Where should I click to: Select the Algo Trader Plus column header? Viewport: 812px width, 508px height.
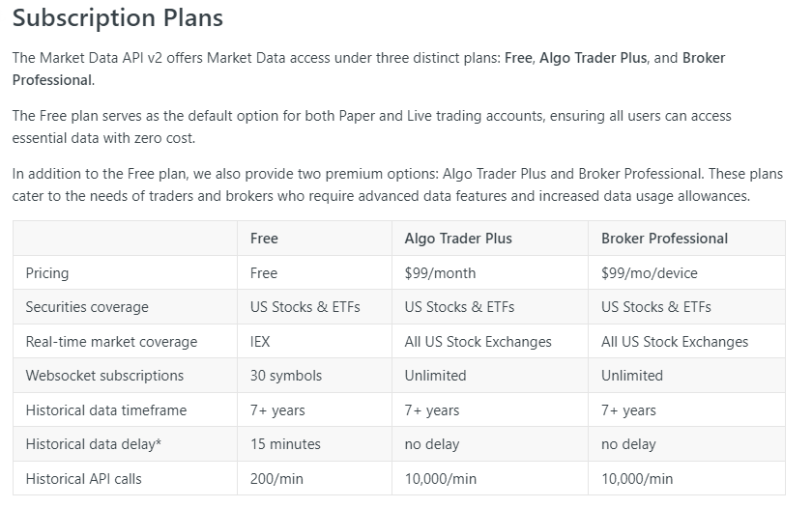click(458, 239)
